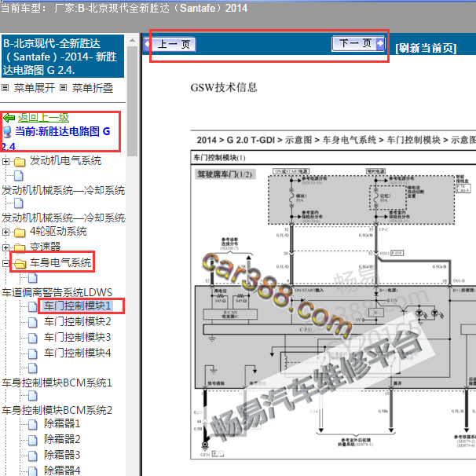Open 车身电气系统 open folder icon
Screen dimensions: 476x476
(x=20, y=263)
